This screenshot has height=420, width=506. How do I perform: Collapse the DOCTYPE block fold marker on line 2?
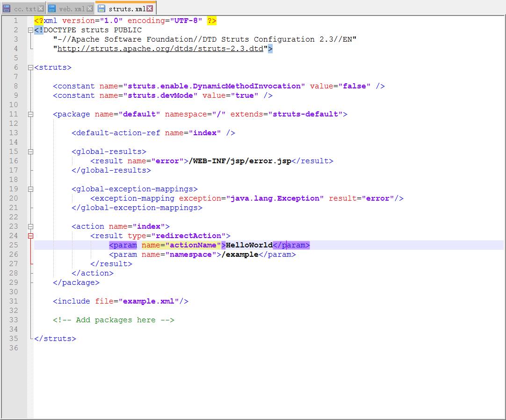pos(31,30)
